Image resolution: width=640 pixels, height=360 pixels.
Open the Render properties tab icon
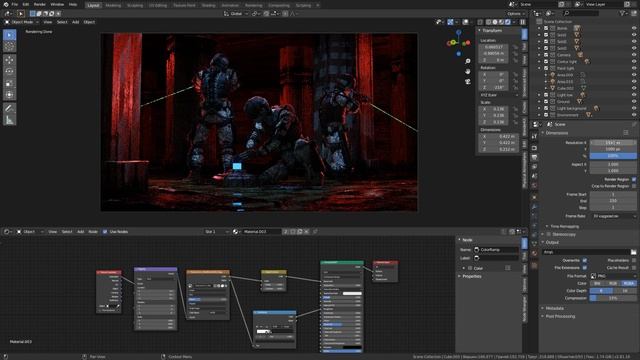534,148
